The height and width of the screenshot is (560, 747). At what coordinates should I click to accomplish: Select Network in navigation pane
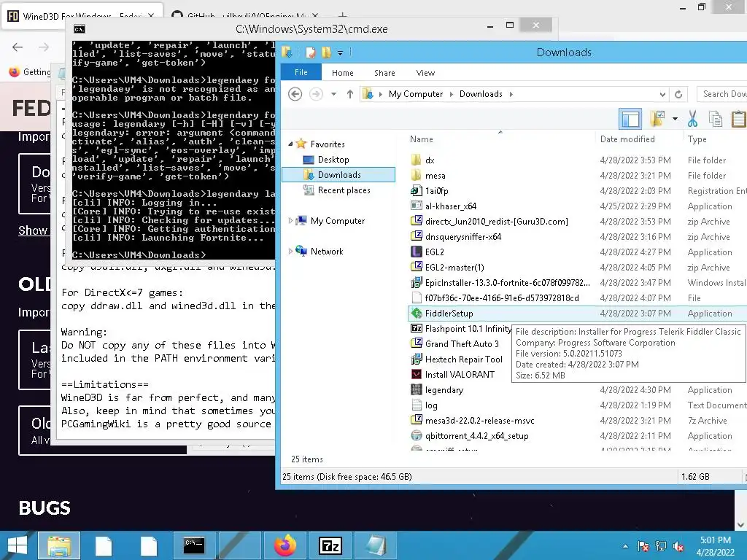click(x=326, y=251)
